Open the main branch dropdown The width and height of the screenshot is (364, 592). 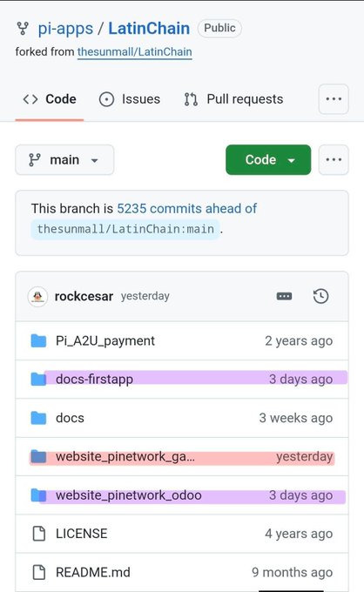tap(64, 159)
